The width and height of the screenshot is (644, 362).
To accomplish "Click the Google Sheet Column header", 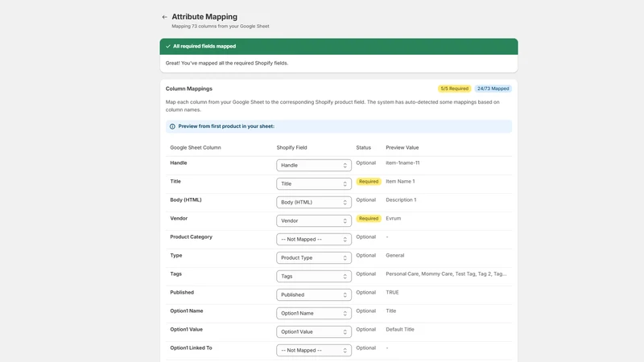I will (196, 147).
